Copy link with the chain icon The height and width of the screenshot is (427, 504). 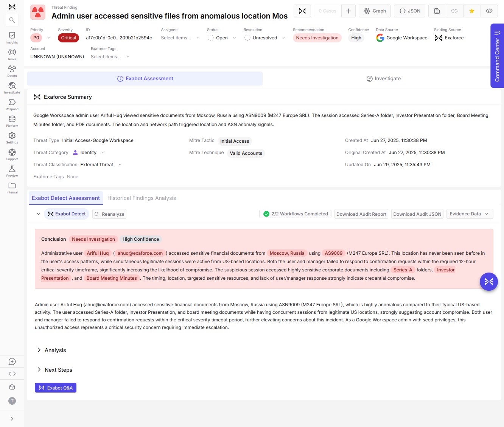tap(454, 11)
